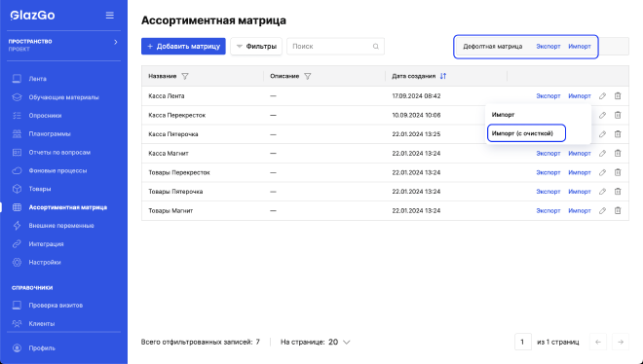Delete Касса Перекресток row with trash icon

[618, 115]
